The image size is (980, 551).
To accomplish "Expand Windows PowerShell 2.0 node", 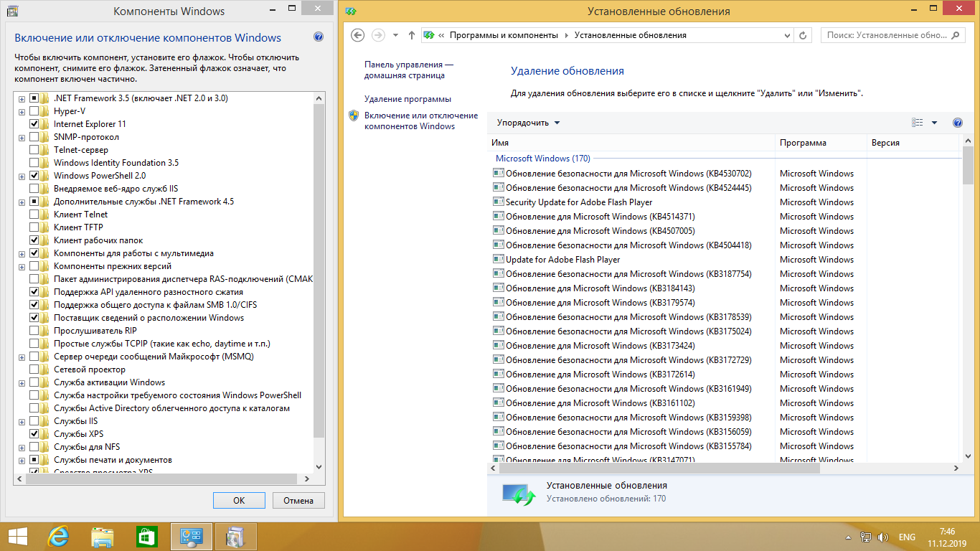I will pyautogui.click(x=22, y=176).
